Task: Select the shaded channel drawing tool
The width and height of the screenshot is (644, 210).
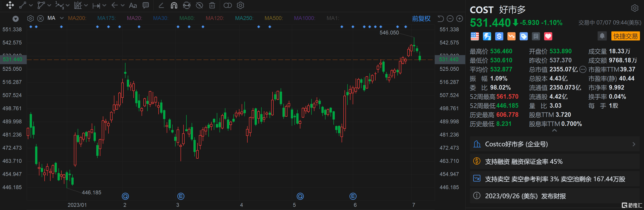Action: point(78,5)
